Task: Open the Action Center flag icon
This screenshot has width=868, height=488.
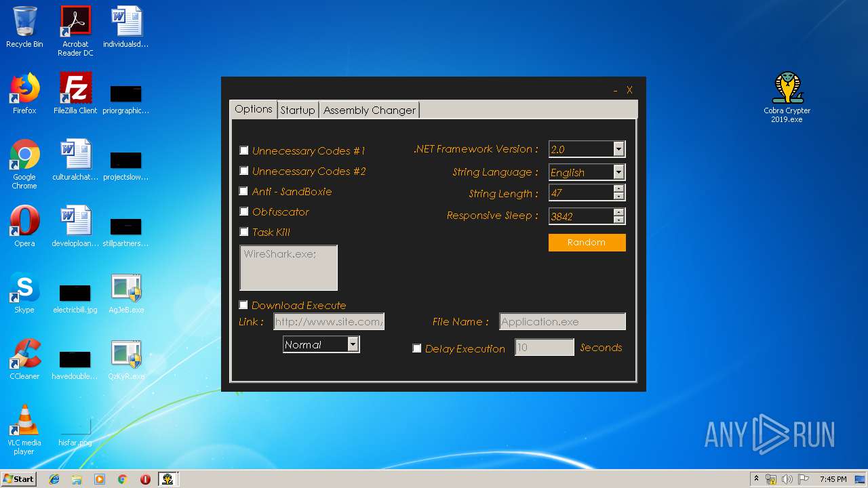Action: click(804, 479)
